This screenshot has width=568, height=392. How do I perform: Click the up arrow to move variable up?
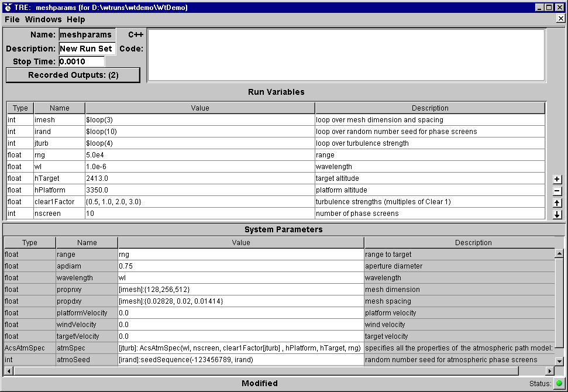click(x=557, y=203)
